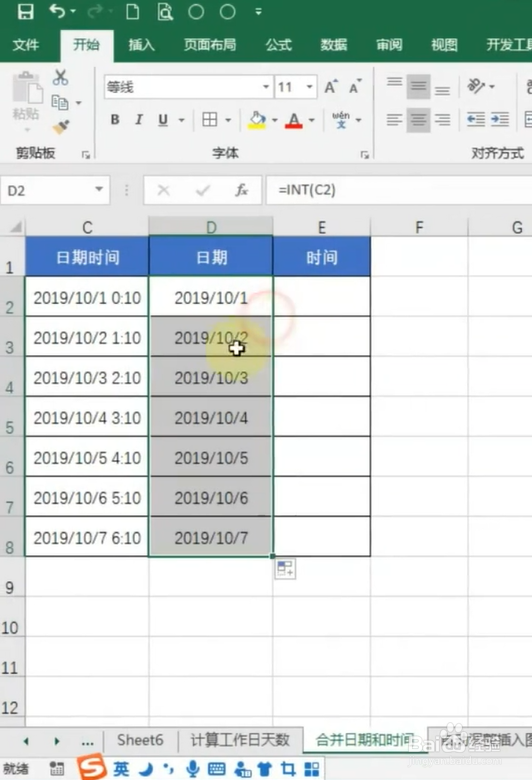This screenshot has width=532, height=780.
Task: Click the Sogou input S icon
Action: coord(92,767)
